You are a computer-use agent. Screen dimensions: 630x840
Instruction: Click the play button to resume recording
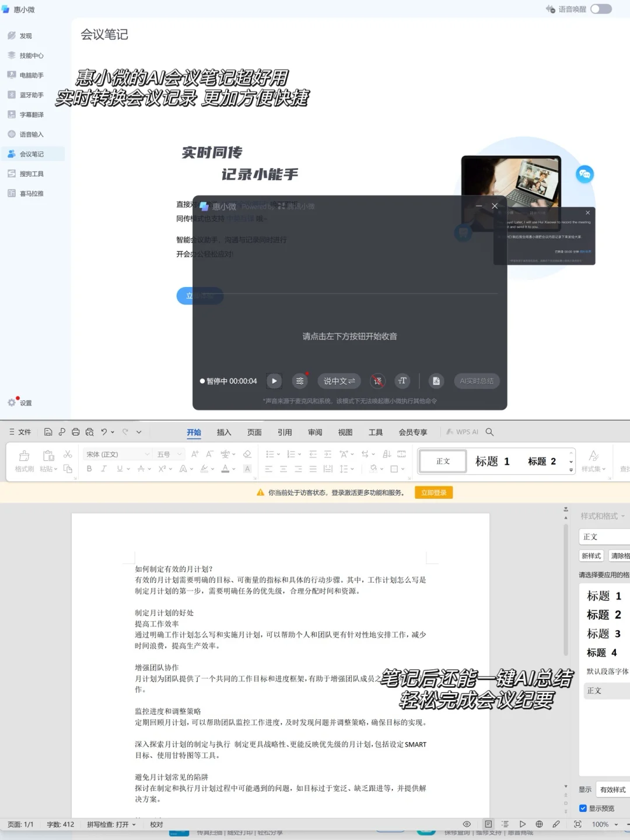point(274,381)
